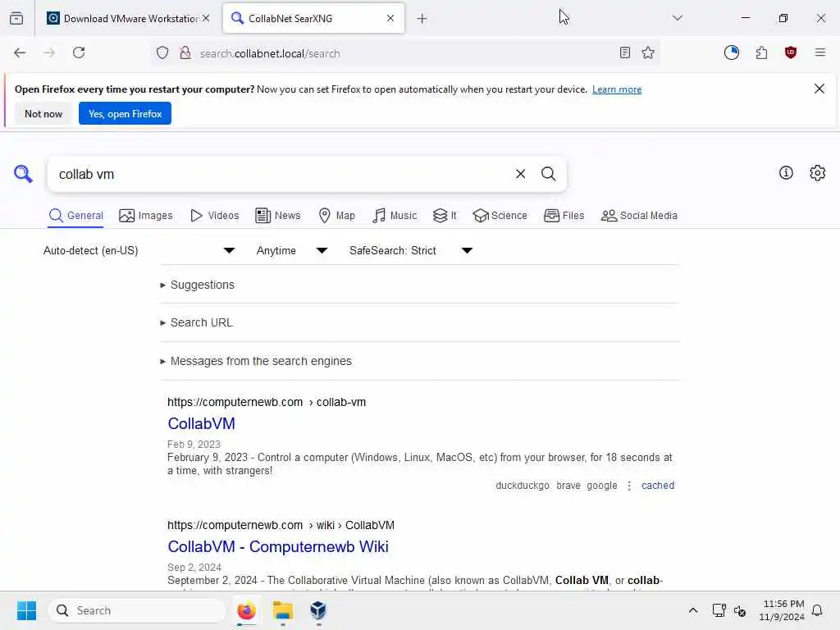Select the General search category

pos(75,216)
